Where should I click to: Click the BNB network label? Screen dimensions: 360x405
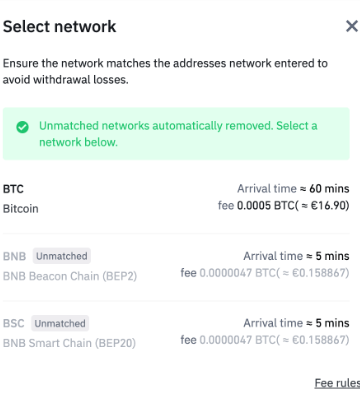(14, 256)
